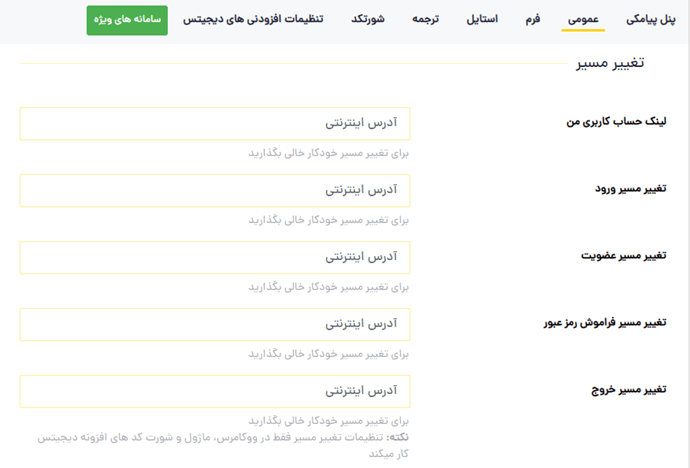Switch to the فرم tab

[x=532, y=19]
